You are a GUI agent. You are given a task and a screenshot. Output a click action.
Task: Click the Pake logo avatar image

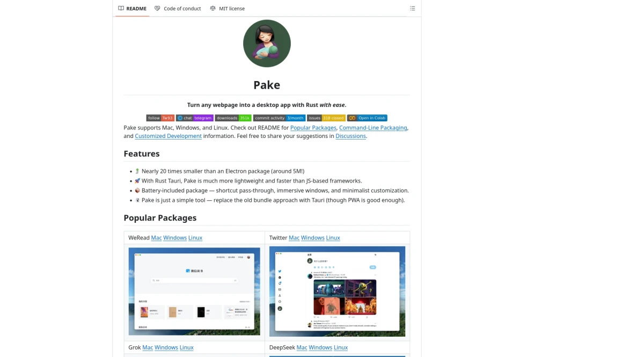click(x=267, y=43)
